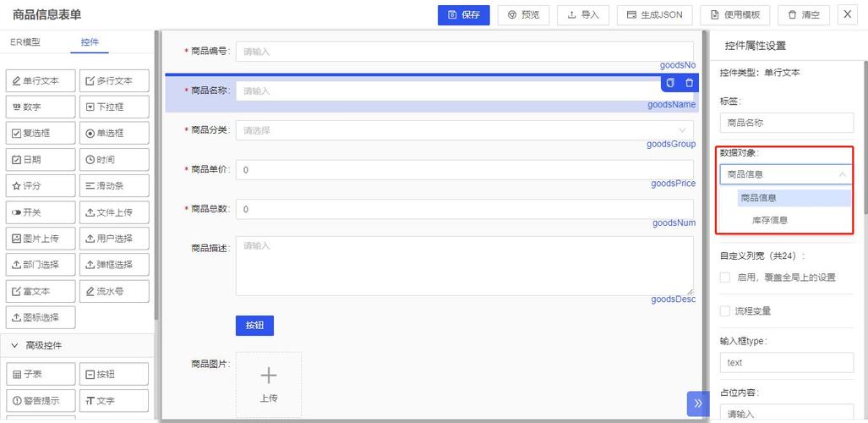Viewport: 868px width, 423px height.
Task: Click the 输入框type field showing text
Action: point(787,363)
